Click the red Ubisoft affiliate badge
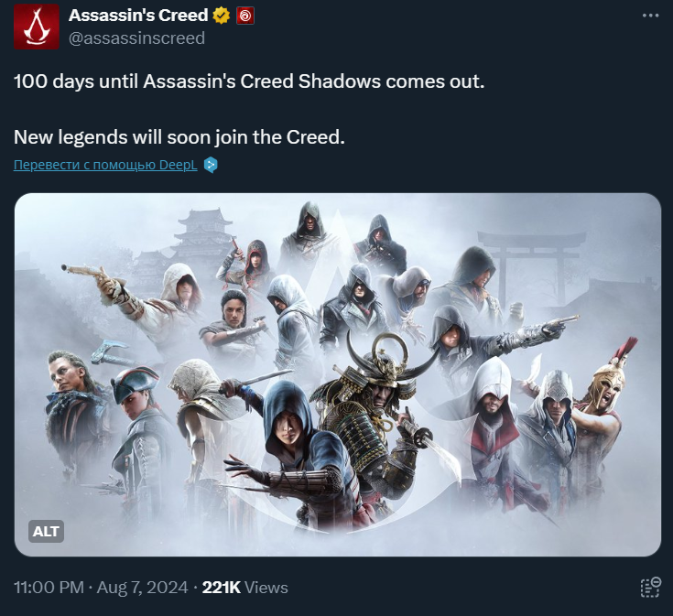Screen dimensions: 673x616 [x=245, y=16]
